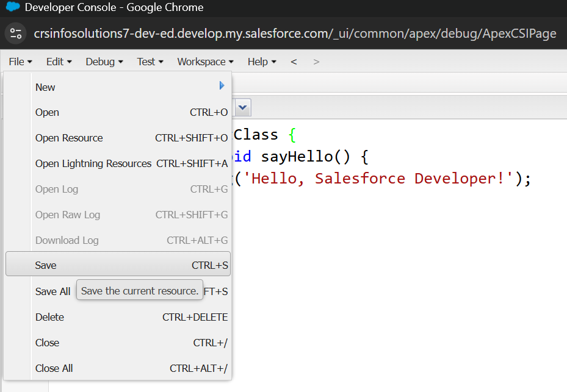Screen dimensions: 567x392
Task: Open the File menu
Action: point(20,62)
